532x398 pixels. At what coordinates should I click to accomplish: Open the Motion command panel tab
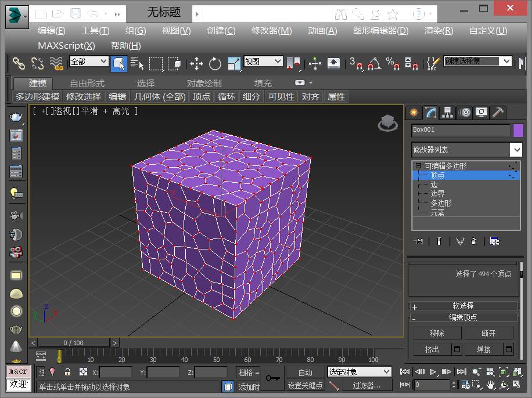pyautogui.click(x=465, y=113)
